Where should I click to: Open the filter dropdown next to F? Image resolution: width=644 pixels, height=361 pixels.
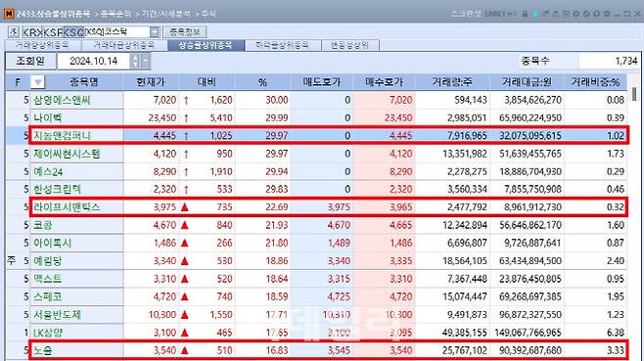(38, 82)
